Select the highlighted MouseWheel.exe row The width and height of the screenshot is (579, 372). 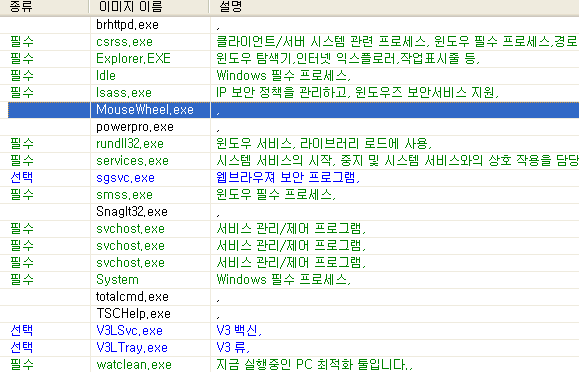(293, 110)
